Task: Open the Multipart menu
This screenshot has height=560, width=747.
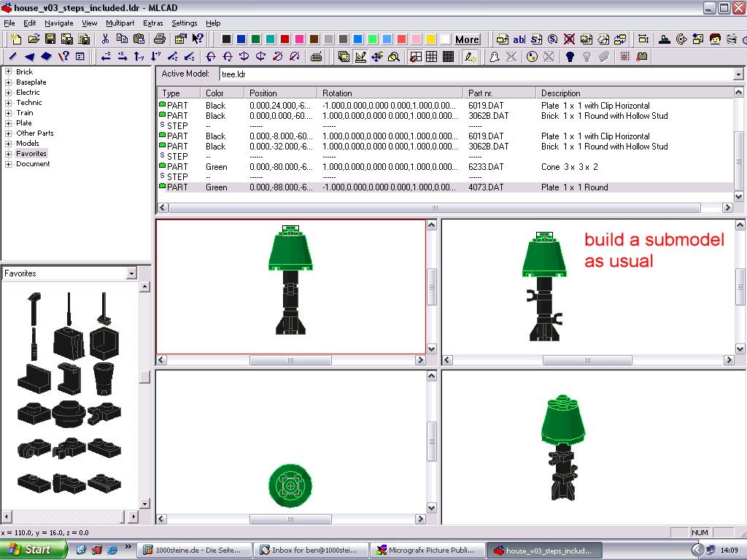Action: click(x=120, y=23)
